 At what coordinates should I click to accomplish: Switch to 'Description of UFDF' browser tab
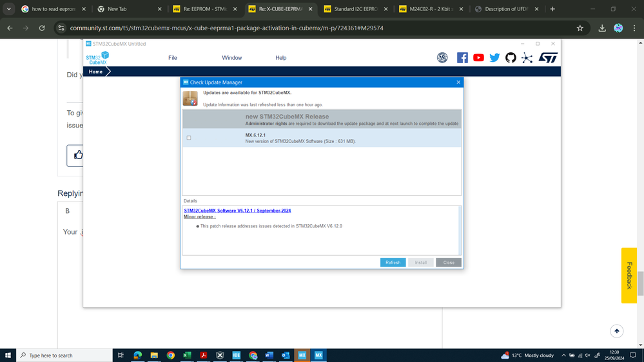pyautogui.click(x=507, y=9)
